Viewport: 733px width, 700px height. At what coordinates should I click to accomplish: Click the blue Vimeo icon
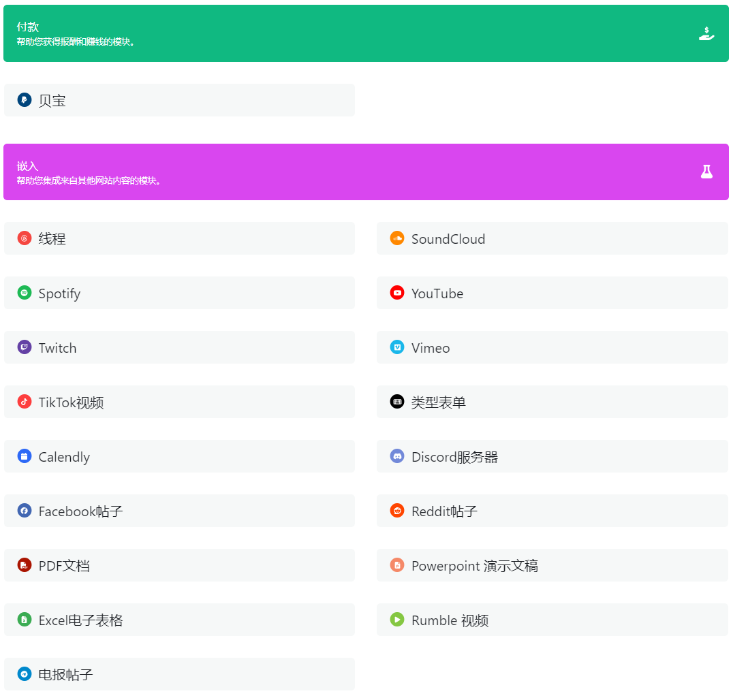(397, 347)
